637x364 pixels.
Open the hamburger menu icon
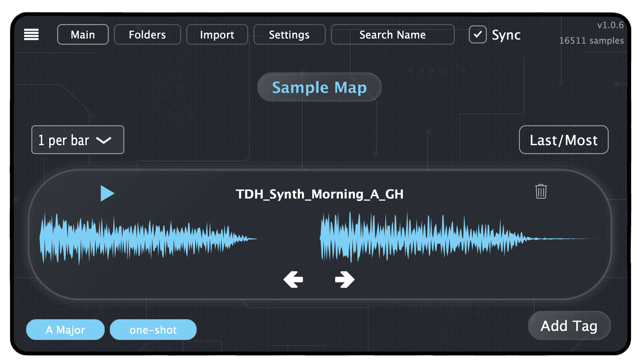tap(31, 34)
